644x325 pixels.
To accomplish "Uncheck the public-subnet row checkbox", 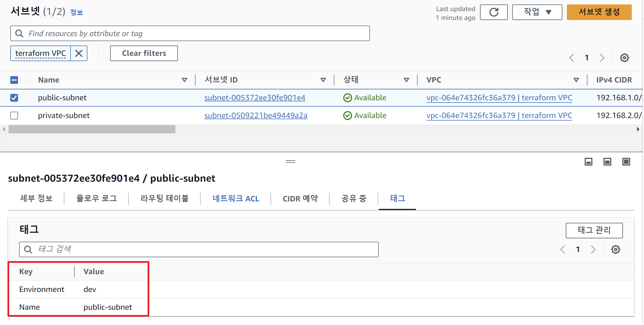I will (x=14, y=98).
